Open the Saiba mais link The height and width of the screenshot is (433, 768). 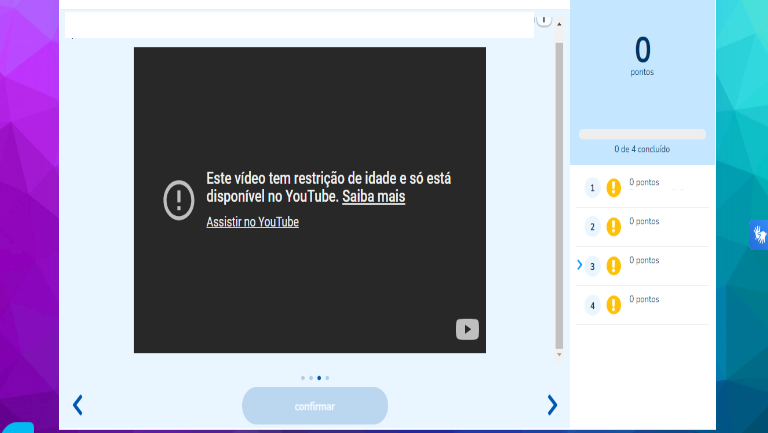point(373,196)
